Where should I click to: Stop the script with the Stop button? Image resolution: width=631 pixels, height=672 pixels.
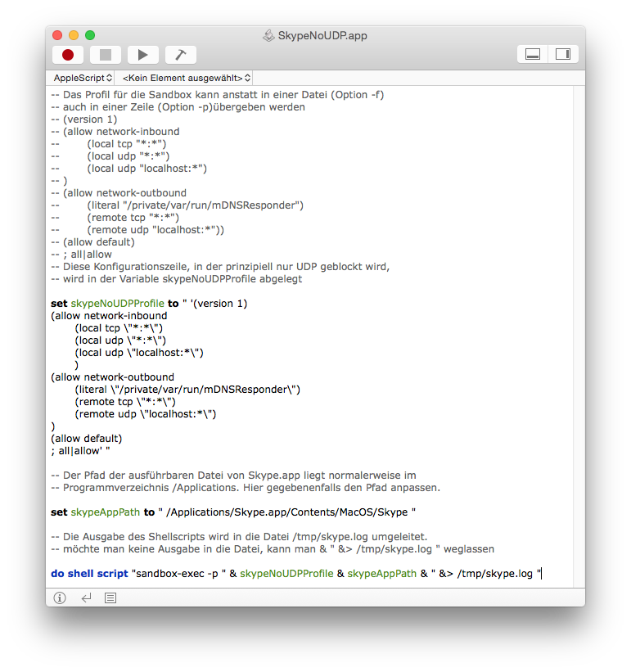(106, 55)
